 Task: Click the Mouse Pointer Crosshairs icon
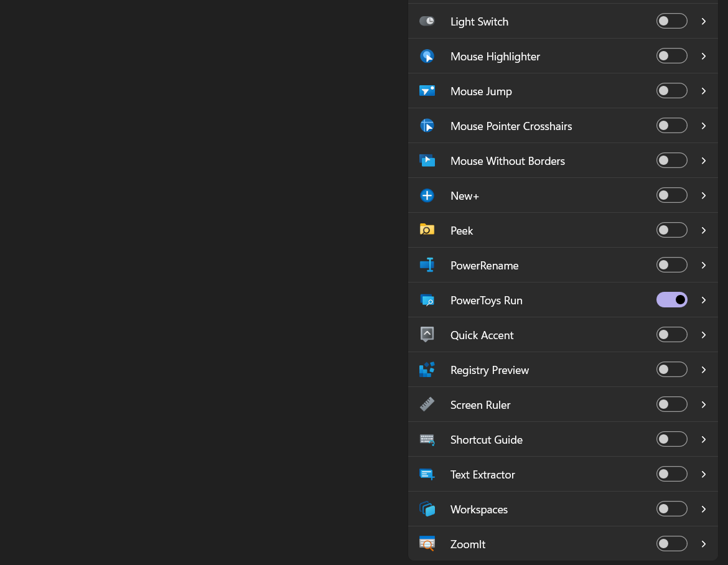[427, 126]
